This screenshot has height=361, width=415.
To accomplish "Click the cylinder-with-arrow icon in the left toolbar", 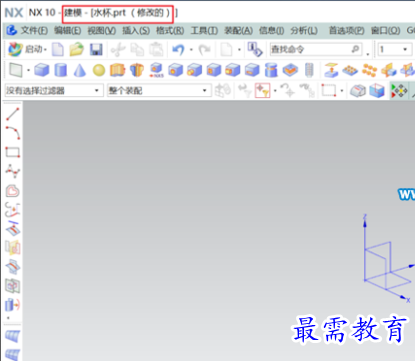I will coord(13,305).
